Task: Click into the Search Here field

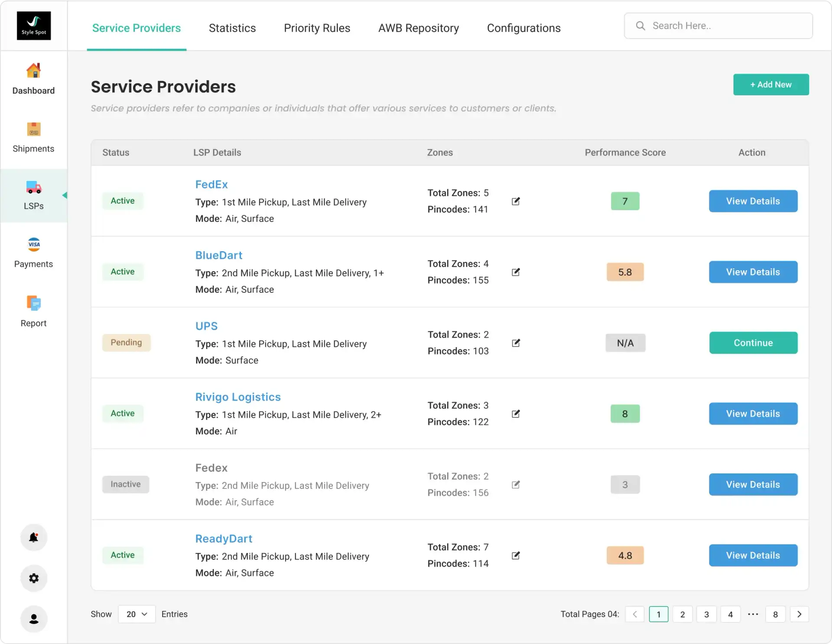Action: [718, 26]
